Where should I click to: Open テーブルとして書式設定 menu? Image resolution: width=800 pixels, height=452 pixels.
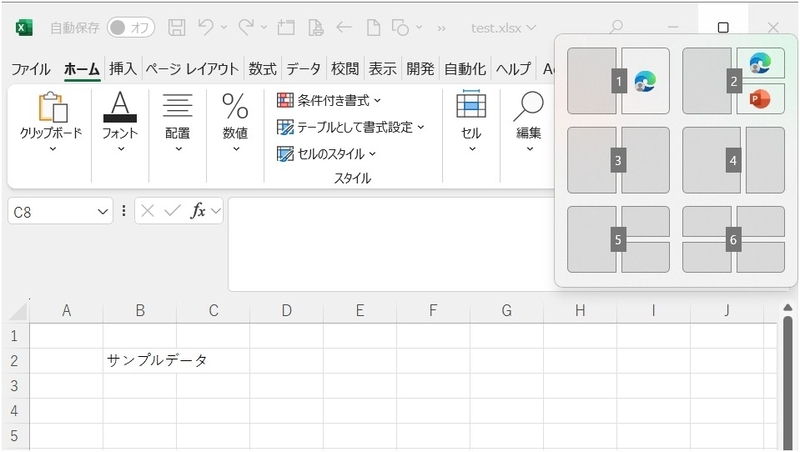(351, 127)
